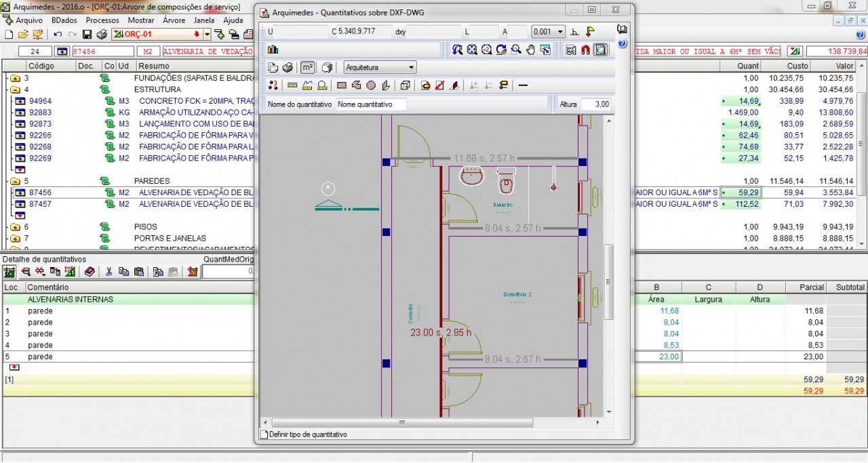Click the print icon in DXF window
This screenshot has width=868, height=463.
pyautogui.click(x=288, y=67)
